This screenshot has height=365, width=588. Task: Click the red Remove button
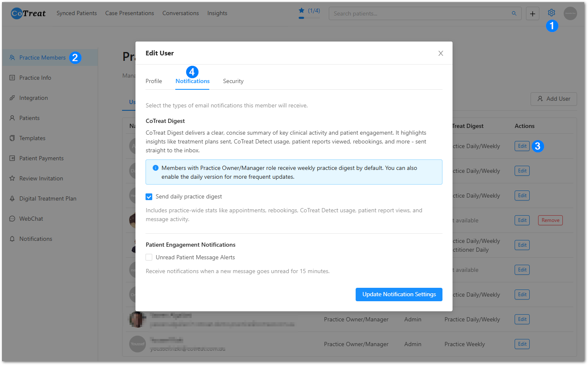click(x=550, y=220)
